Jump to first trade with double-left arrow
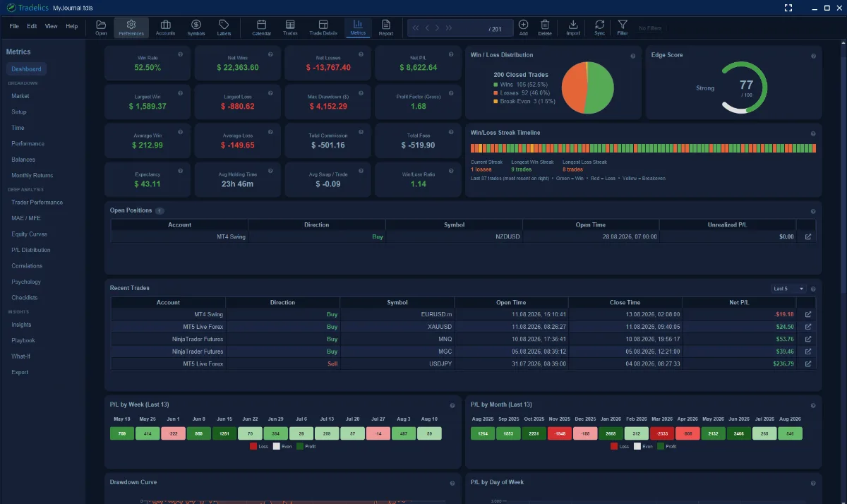 (x=416, y=28)
